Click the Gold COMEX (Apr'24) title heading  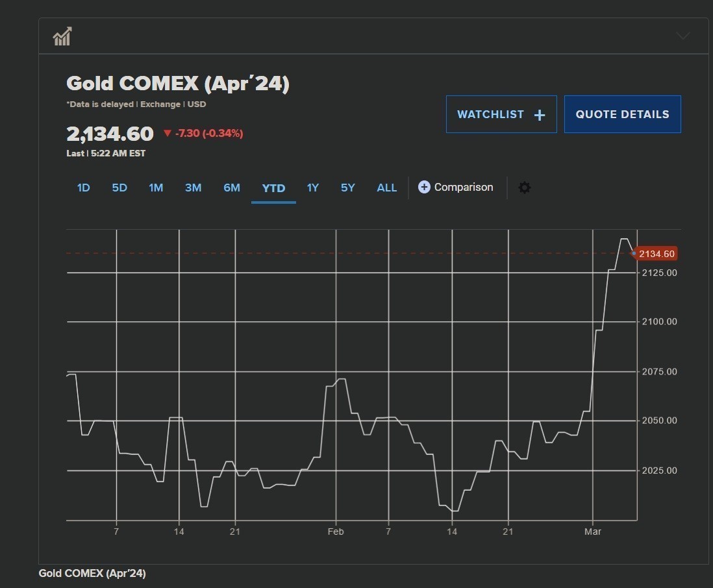click(178, 84)
